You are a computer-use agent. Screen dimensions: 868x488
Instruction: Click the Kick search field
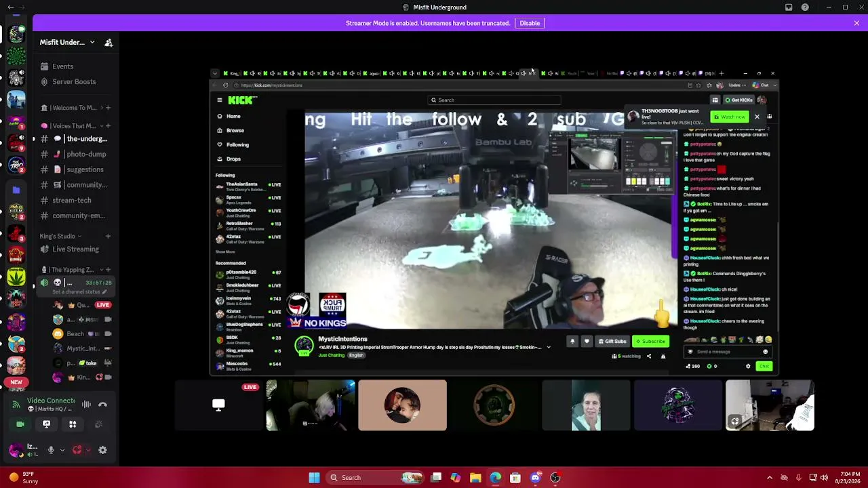click(495, 100)
